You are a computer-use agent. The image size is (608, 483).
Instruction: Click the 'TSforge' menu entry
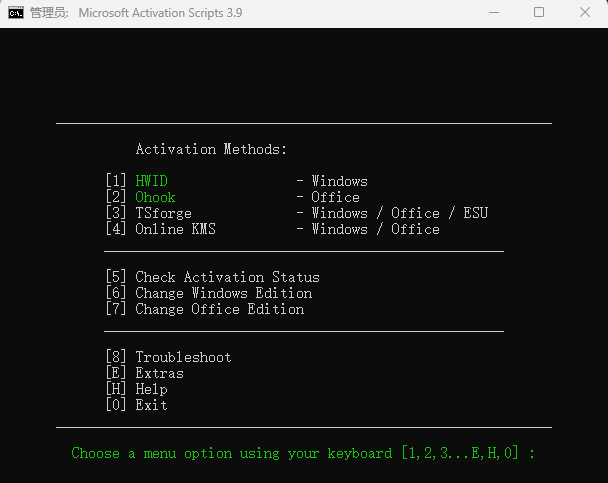[163, 213]
